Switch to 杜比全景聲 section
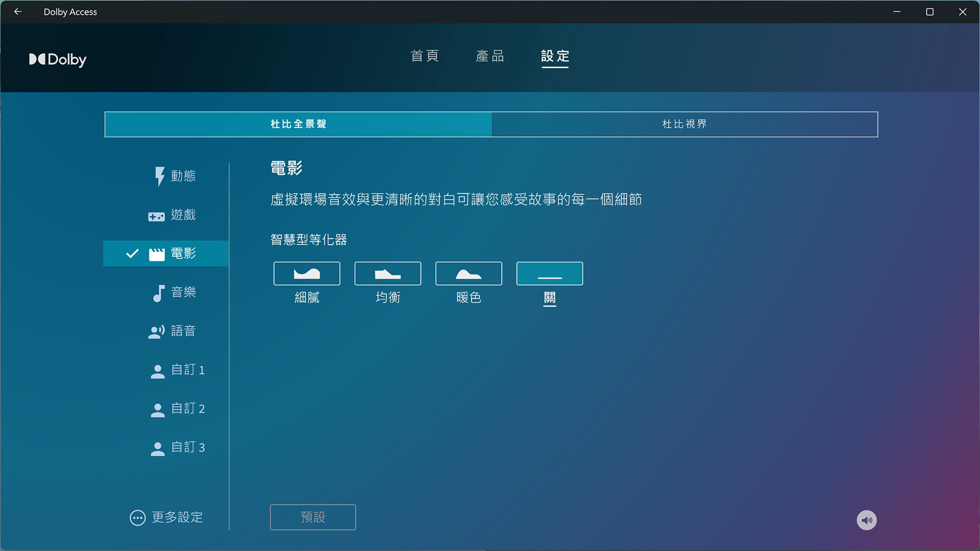Viewport: 980px width, 551px height. (x=298, y=125)
